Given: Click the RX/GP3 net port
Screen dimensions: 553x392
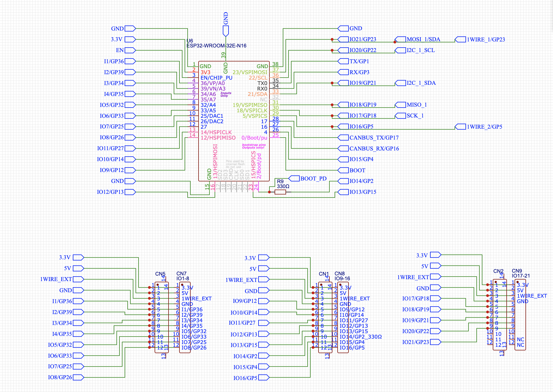Looking at the screenshot, I should 354,72.
